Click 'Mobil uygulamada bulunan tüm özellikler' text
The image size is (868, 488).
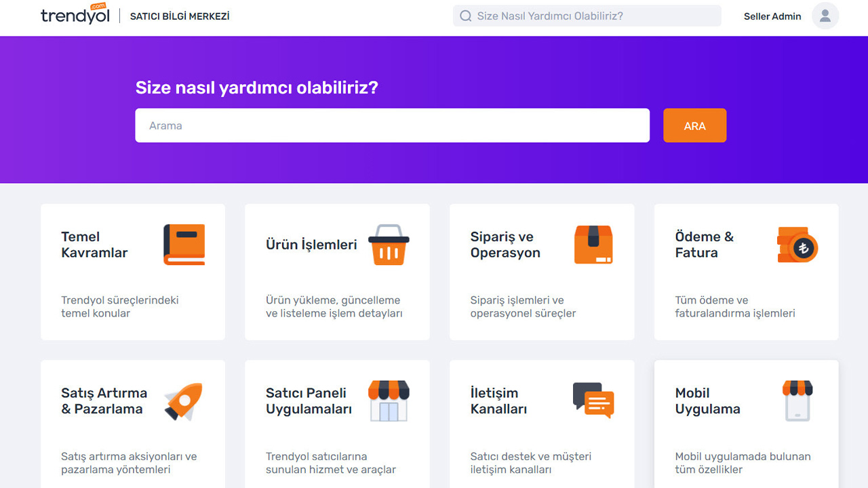743,463
